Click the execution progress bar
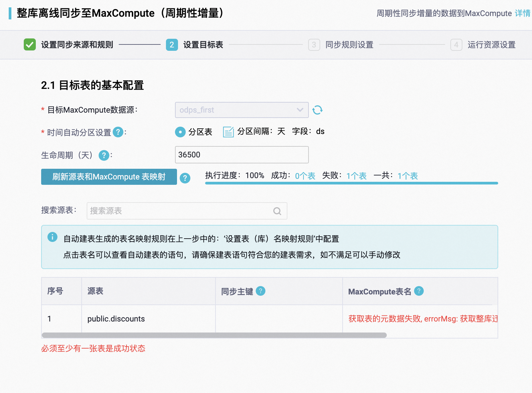Image resolution: width=532 pixels, height=393 pixels. tap(351, 183)
